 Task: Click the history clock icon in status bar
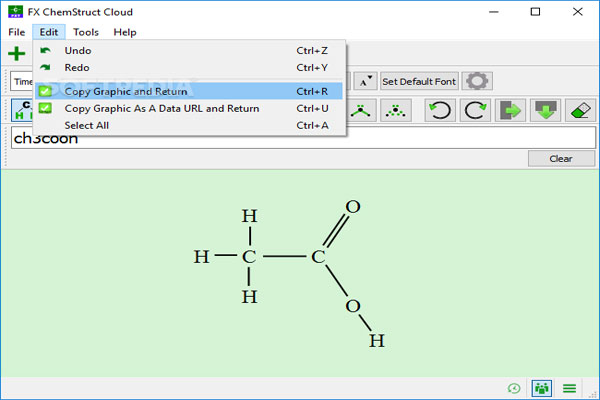(x=514, y=388)
